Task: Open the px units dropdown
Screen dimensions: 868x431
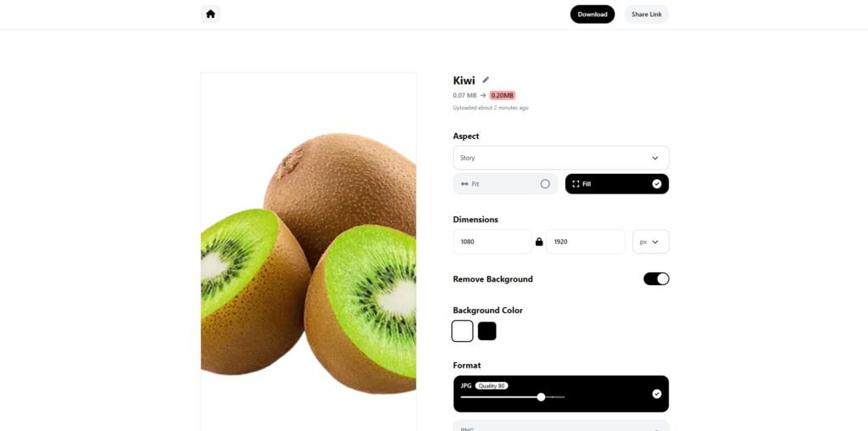Action: 650,242
